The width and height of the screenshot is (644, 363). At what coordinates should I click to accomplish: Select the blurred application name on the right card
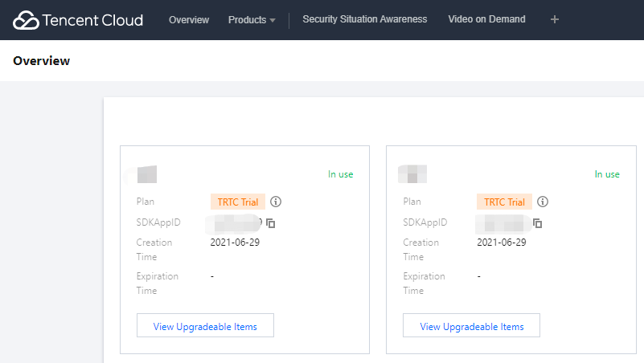tap(412, 173)
